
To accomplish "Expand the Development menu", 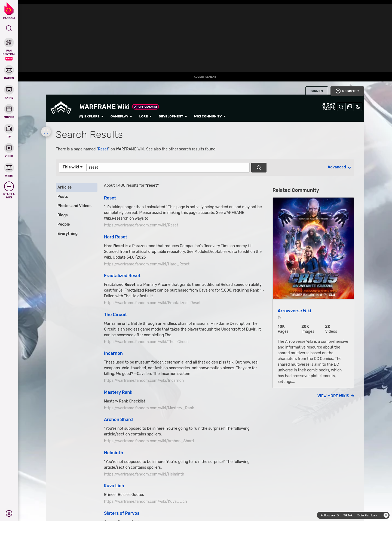I will 173,116.
